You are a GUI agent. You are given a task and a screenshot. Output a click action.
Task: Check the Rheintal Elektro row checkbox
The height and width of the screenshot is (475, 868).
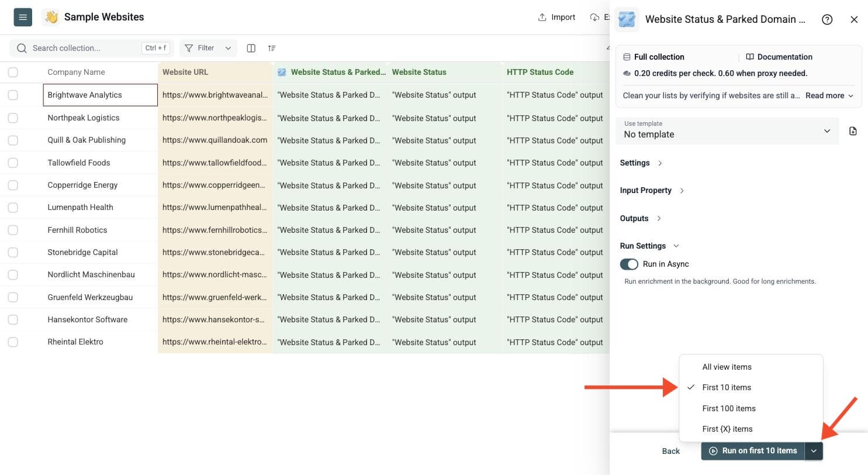(13, 342)
